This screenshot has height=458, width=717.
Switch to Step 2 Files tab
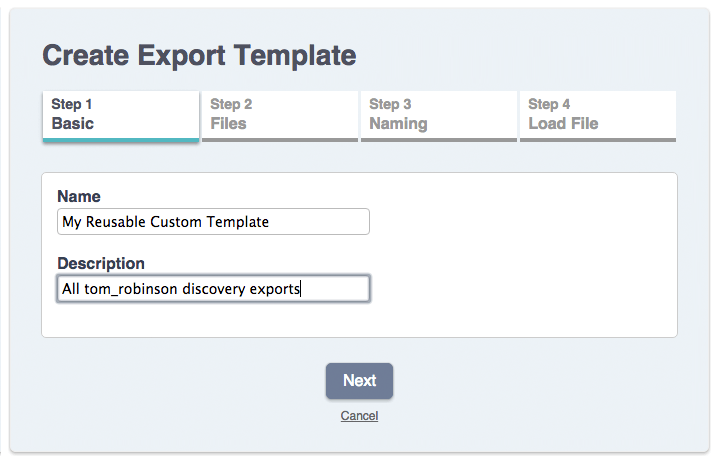pyautogui.click(x=279, y=114)
